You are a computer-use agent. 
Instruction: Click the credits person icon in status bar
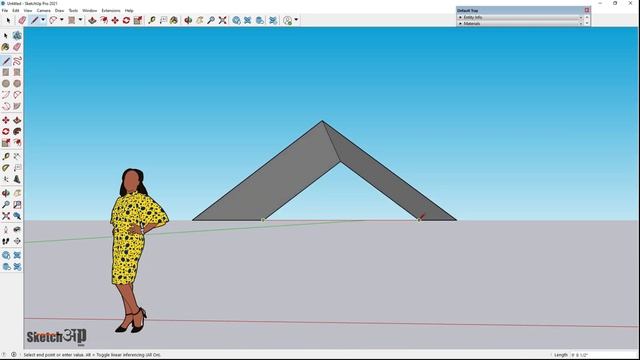(14, 355)
